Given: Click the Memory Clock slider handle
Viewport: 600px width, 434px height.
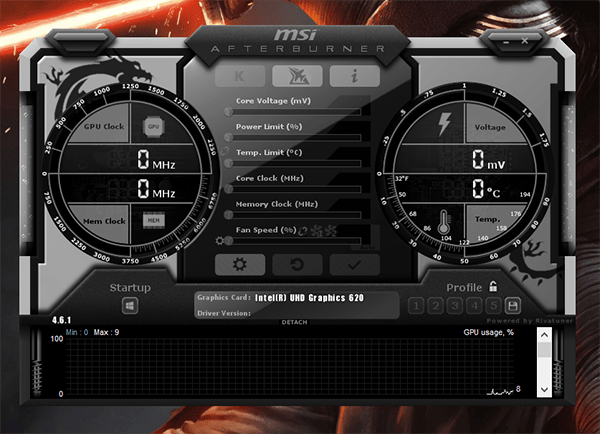Looking at the screenshot, I should coord(229,215).
